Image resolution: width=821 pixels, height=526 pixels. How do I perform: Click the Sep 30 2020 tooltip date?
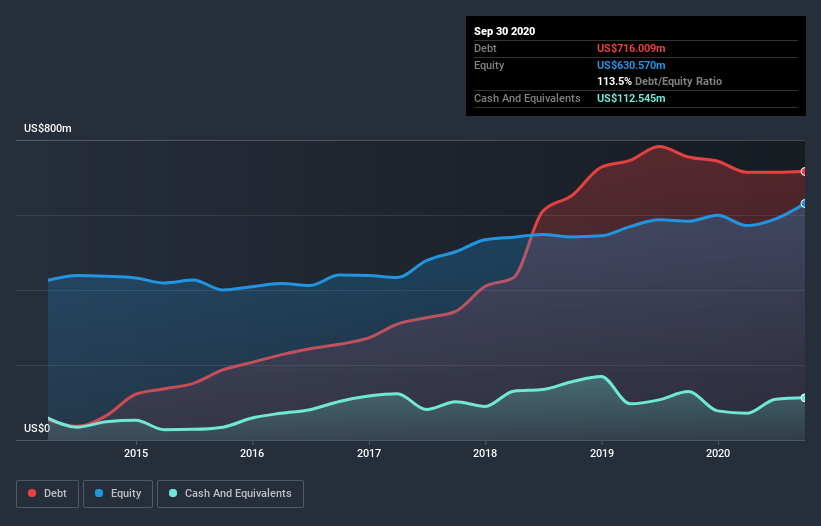504,31
